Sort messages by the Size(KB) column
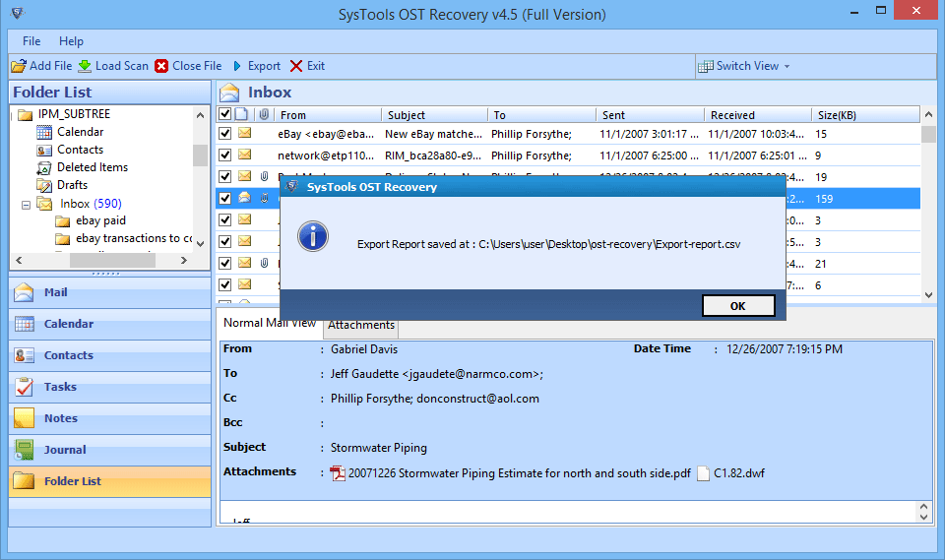The width and height of the screenshot is (945, 560). pos(865,114)
